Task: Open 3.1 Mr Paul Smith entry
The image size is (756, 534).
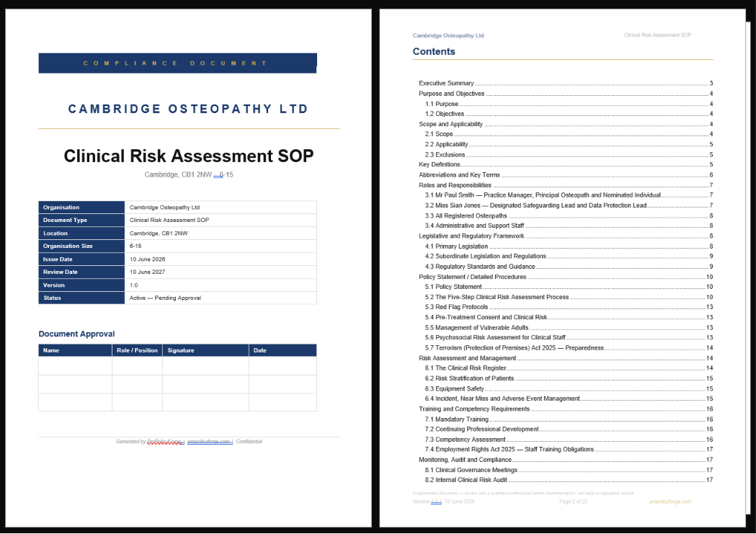Action: coord(569,195)
